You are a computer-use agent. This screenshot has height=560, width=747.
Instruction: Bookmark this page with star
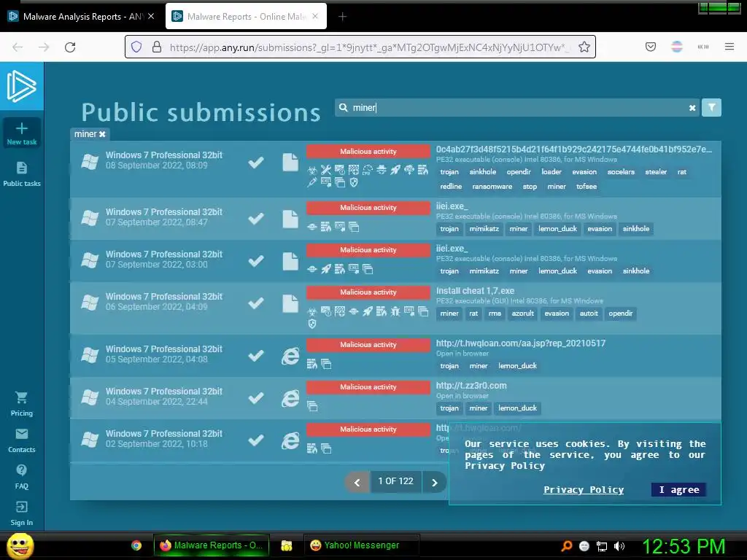click(584, 47)
